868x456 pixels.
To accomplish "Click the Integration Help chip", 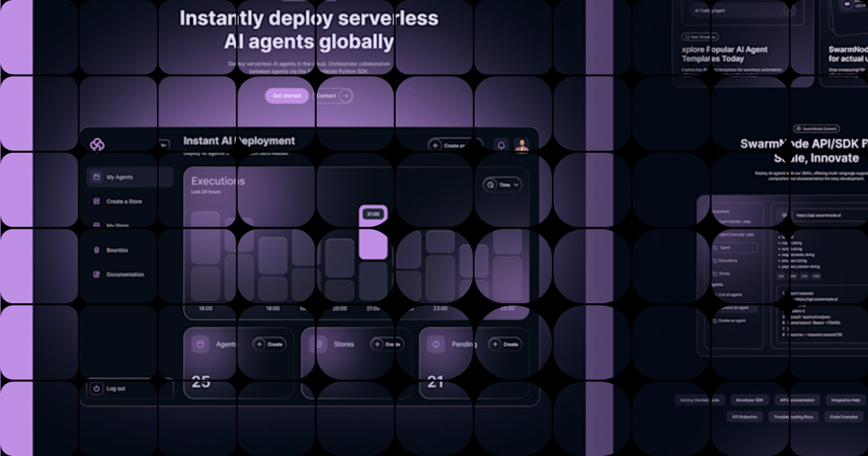I will (845, 400).
